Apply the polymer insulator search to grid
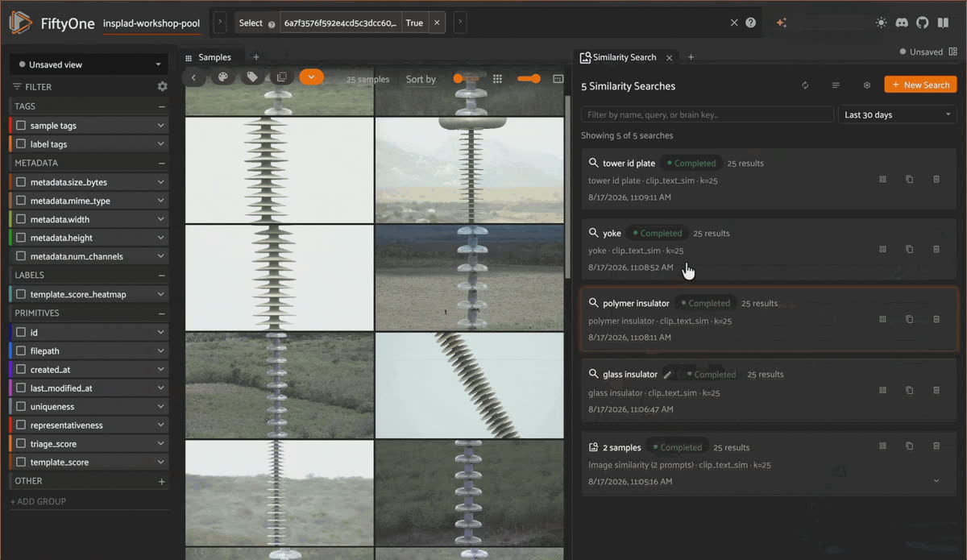Image resolution: width=967 pixels, height=560 pixels. (882, 320)
